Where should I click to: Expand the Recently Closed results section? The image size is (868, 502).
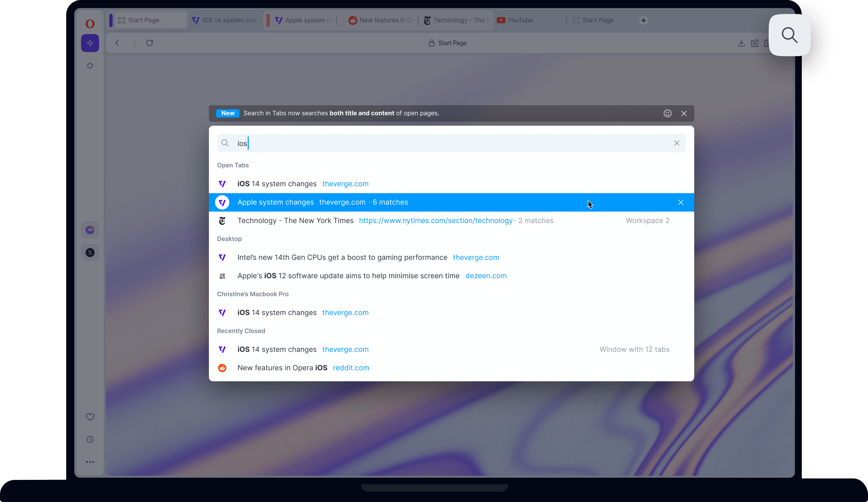tap(241, 330)
